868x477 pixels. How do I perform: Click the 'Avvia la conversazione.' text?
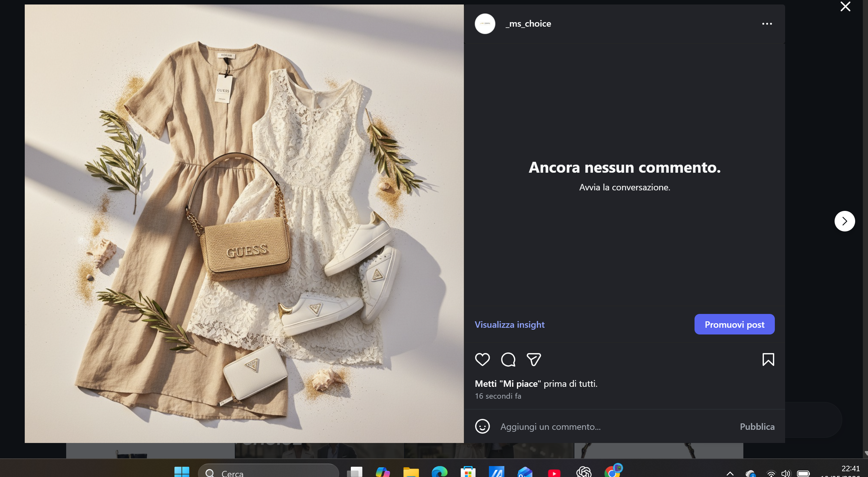pyautogui.click(x=624, y=187)
